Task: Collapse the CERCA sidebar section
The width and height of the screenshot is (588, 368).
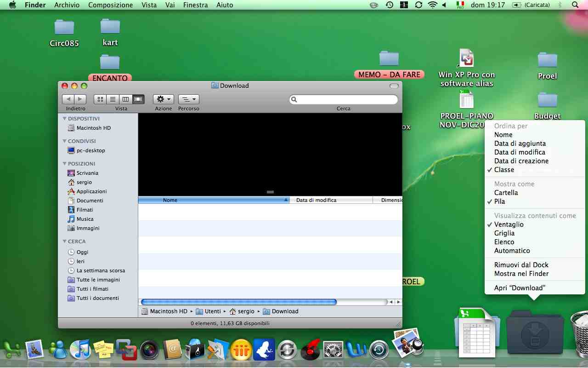Action: (x=64, y=241)
